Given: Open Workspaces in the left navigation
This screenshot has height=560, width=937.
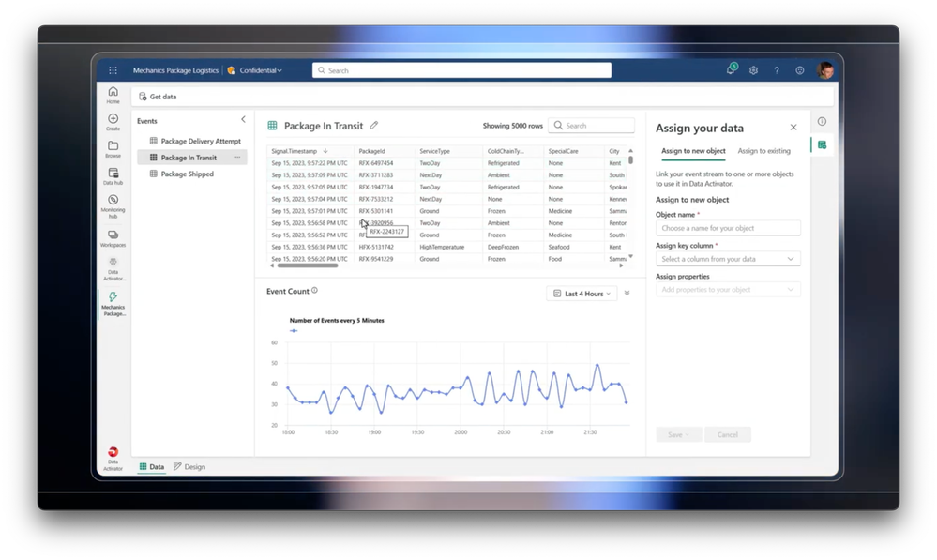Looking at the screenshot, I should click(113, 238).
